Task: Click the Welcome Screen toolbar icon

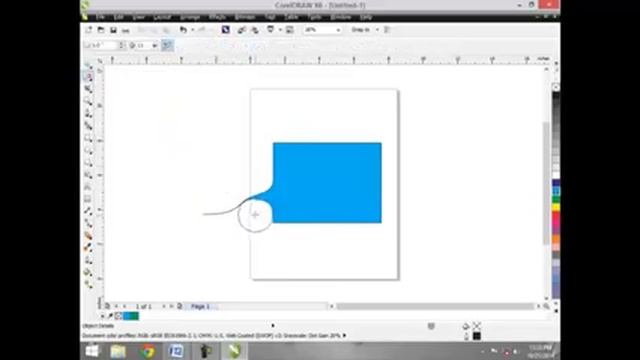Action: point(289,30)
